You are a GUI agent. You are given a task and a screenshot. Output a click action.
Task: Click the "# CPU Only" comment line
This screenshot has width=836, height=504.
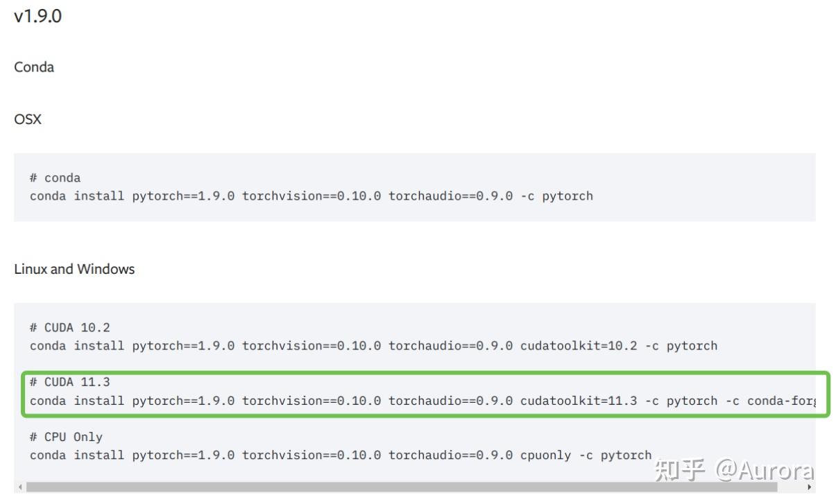[x=66, y=437]
